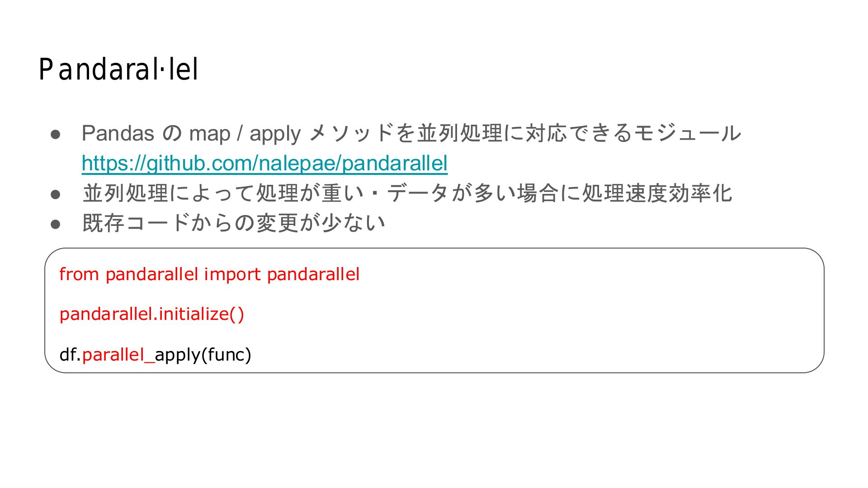
Task: Select the first bullet about Pandas map / apply
Action: pyautogui.click(x=411, y=133)
